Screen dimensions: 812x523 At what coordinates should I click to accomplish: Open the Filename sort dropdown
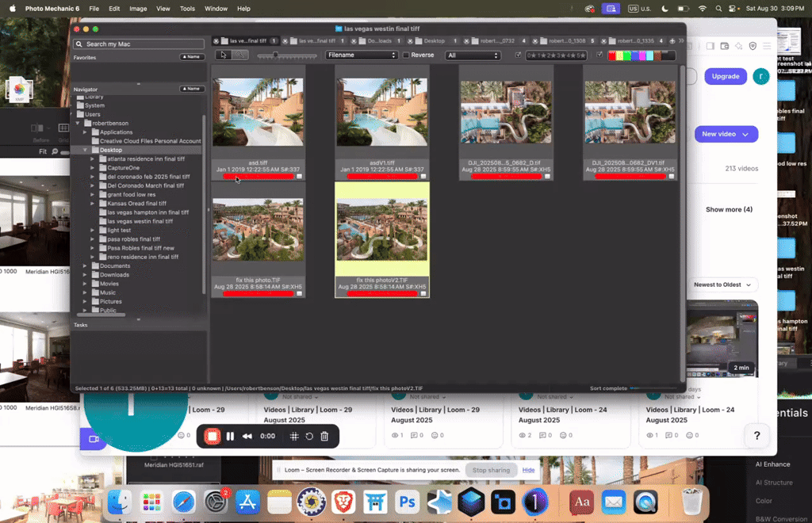[362, 55]
